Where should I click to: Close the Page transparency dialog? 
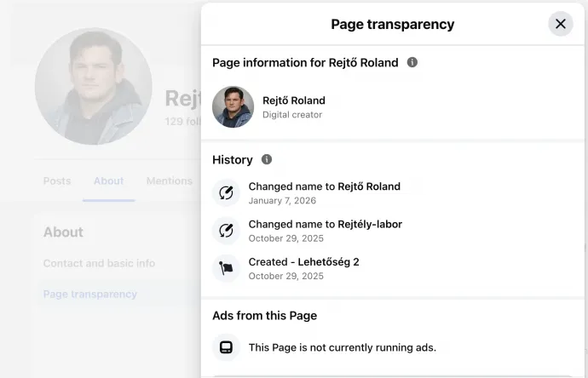coord(560,24)
